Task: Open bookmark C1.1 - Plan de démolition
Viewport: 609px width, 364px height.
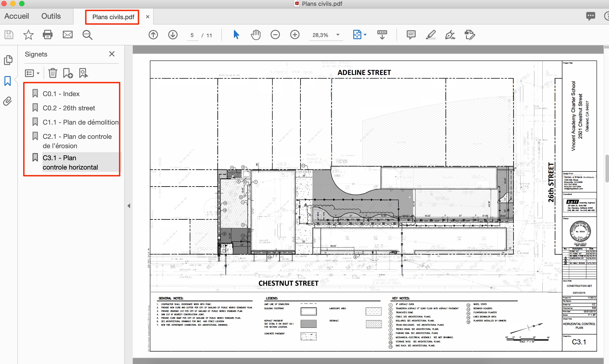Action: point(80,122)
